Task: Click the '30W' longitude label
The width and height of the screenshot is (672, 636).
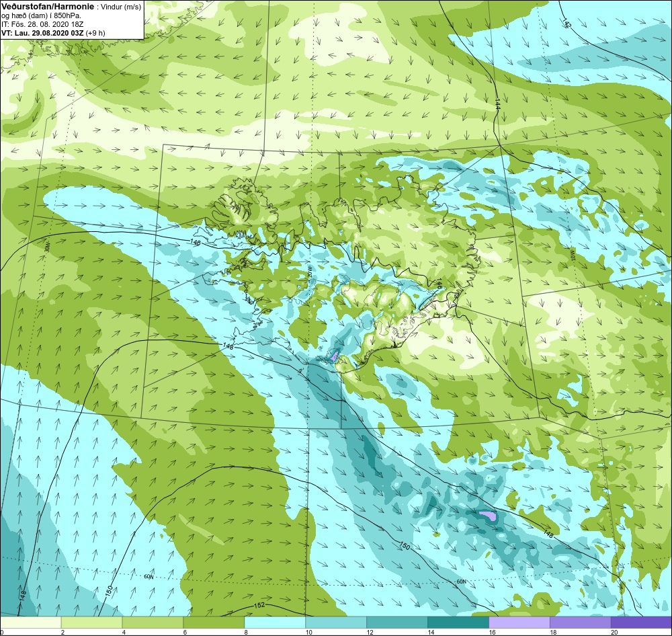Action: (47, 248)
